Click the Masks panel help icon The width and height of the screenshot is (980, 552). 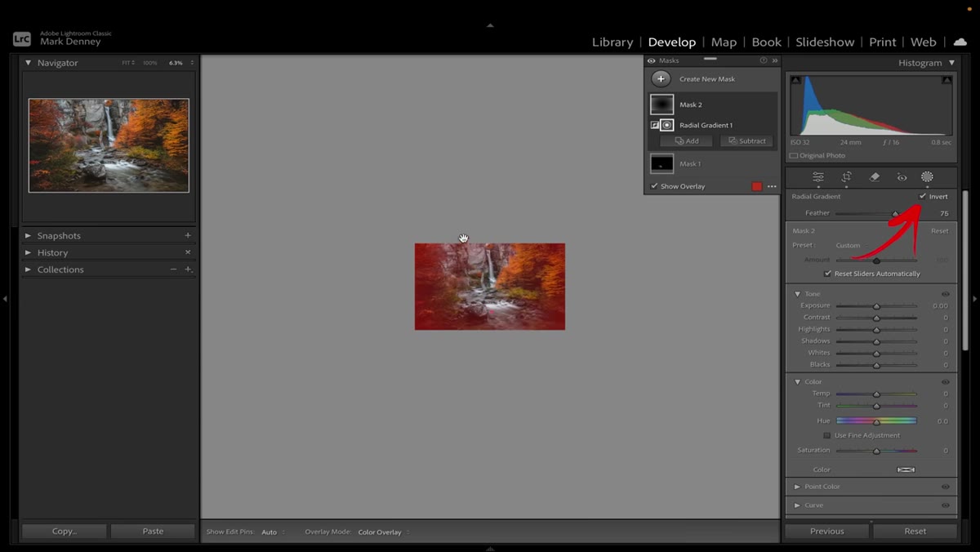tap(764, 60)
